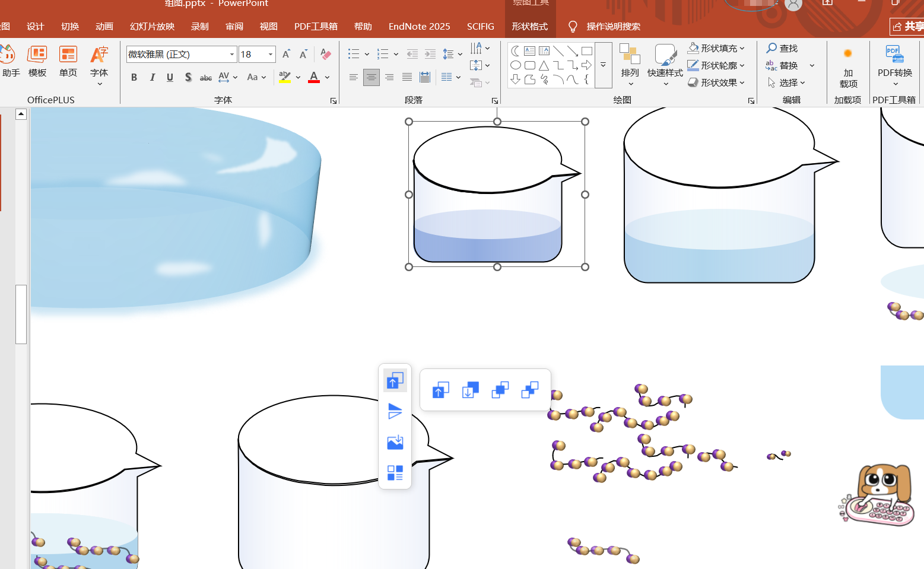Open 快速样式 gallery
Image resolution: width=924 pixels, height=569 pixels.
pos(665,65)
